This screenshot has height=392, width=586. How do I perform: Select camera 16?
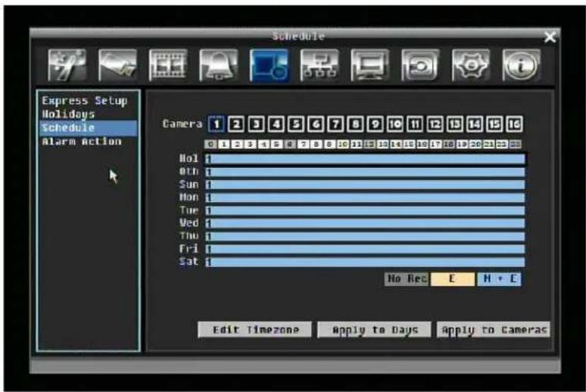(514, 124)
